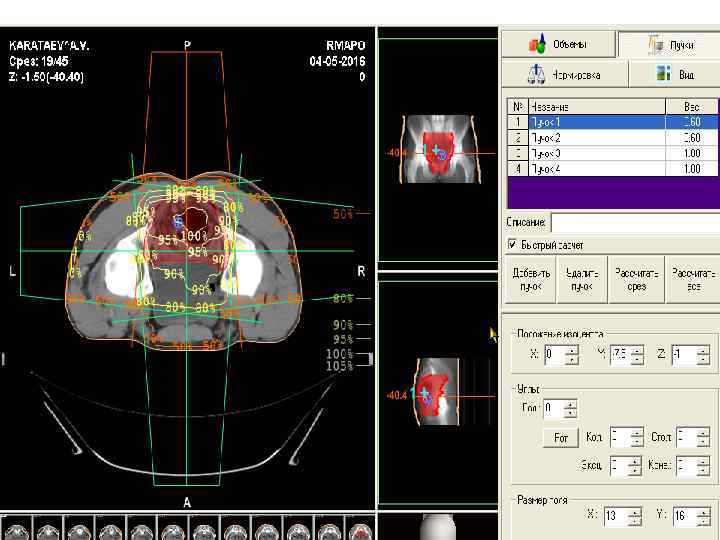Decrease isocenter Y value with down arrow
720x540 pixels.
pyautogui.click(x=637, y=360)
